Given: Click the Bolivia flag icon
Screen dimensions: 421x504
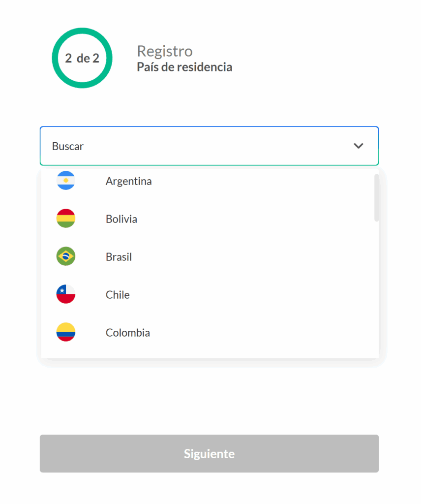Looking at the screenshot, I should [x=66, y=219].
